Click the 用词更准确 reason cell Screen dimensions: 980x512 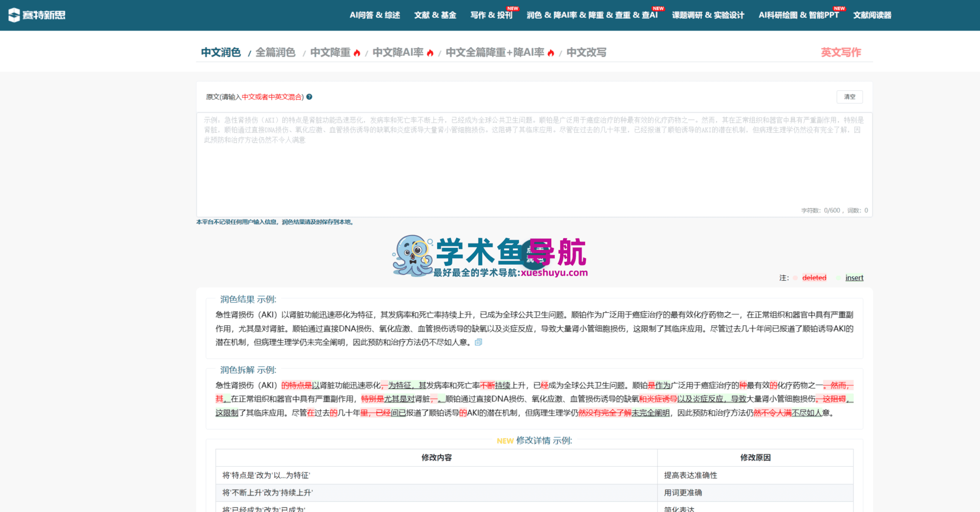tap(755, 492)
